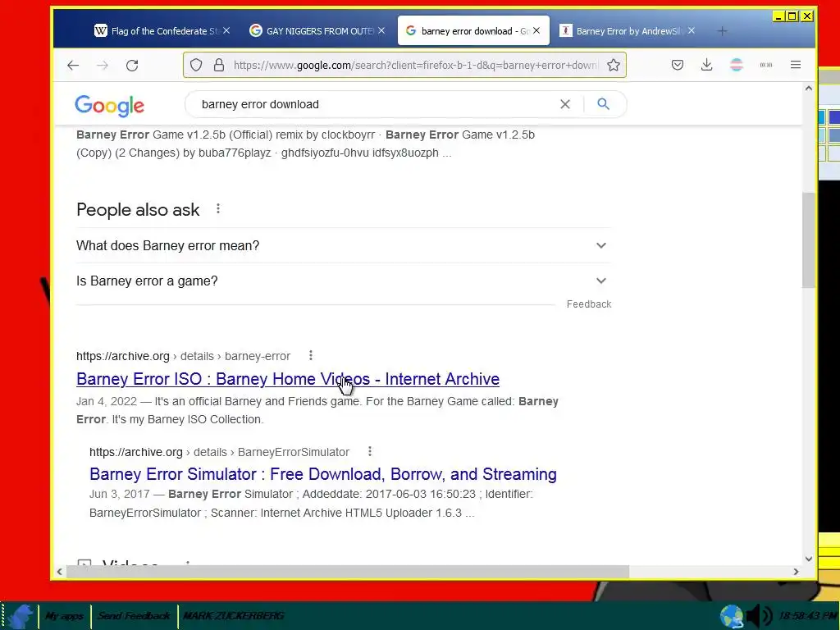Image resolution: width=840 pixels, height=630 pixels.
Task: Click the Google logo
Action: [x=110, y=106]
